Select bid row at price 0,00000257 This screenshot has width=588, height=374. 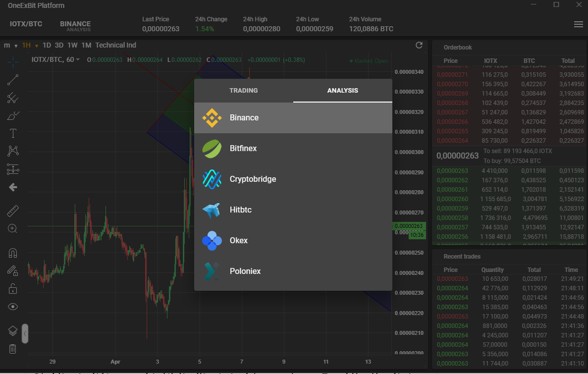pyautogui.click(x=510, y=227)
